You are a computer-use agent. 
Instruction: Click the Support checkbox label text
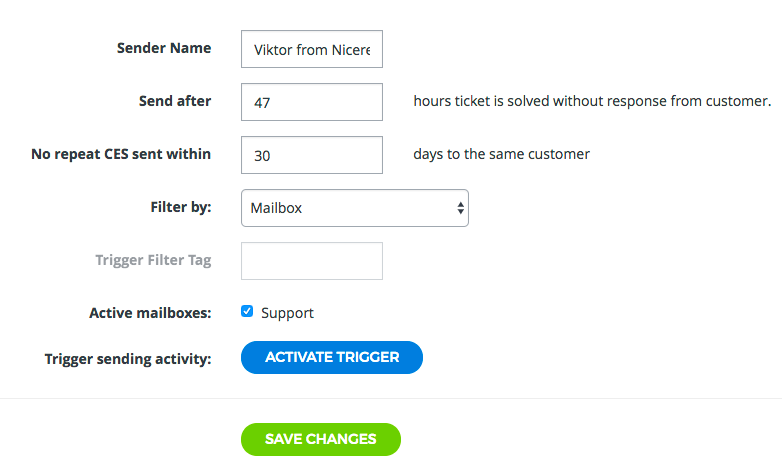287,313
